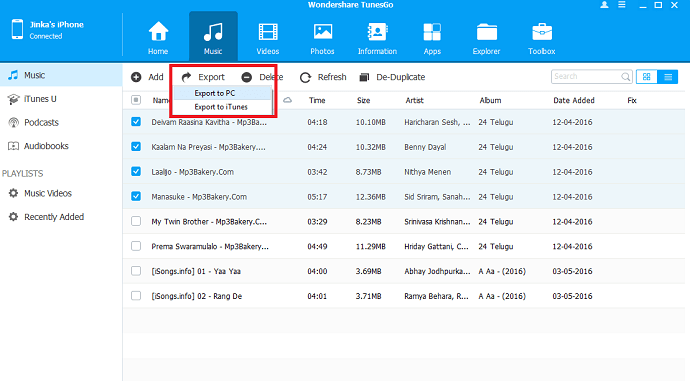Sort by the Album column
The image size is (690, 381).
pos(490,100)
